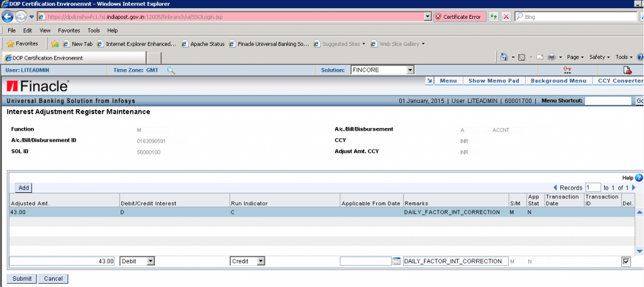Click the browser Back arrow button
Image resolution: width=644 pixels, height=287 pixels.
8,17
